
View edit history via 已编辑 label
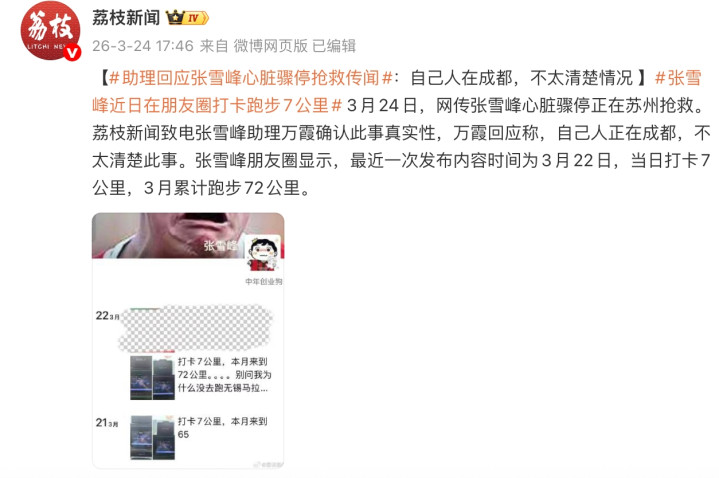click(x=334, y=46)
